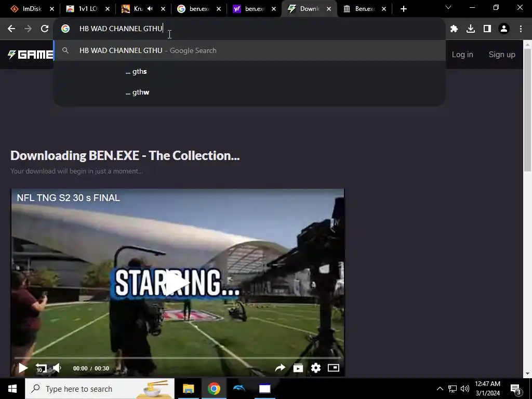The height and width of the screenshot is (399, 532).
Task: Open the video settings gear
Action: [316, 368]
